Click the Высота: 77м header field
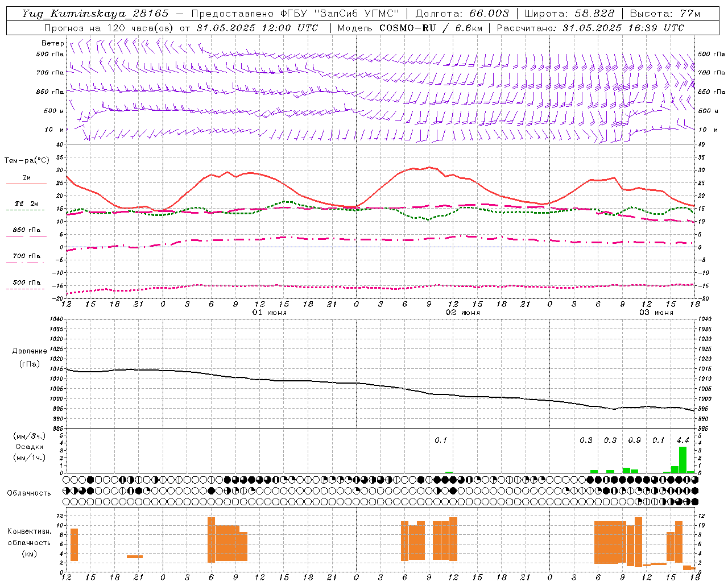The image size is (728, 582). tap(665, 14)
